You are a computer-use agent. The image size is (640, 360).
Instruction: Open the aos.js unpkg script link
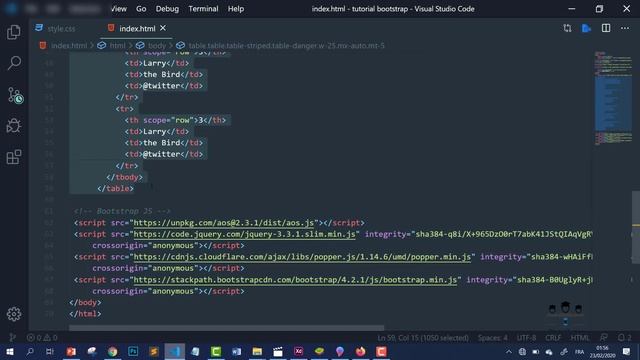[x=224, y=223]
